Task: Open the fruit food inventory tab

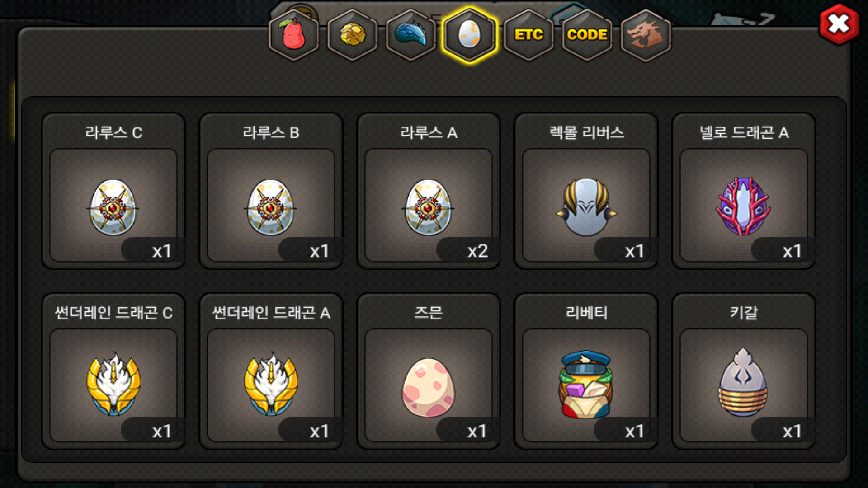Action: tap(294, 35)
